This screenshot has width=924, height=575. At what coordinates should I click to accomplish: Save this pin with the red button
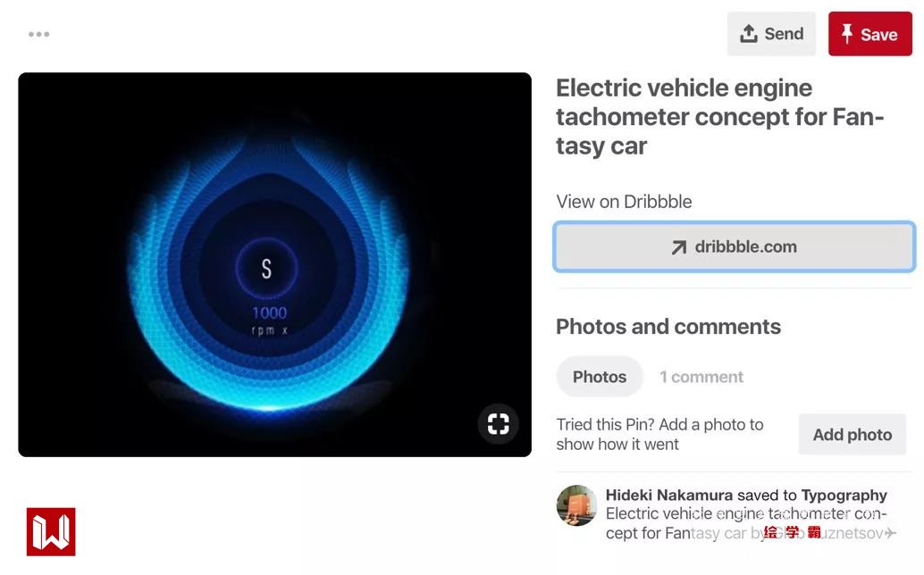[x=869, y=34]
